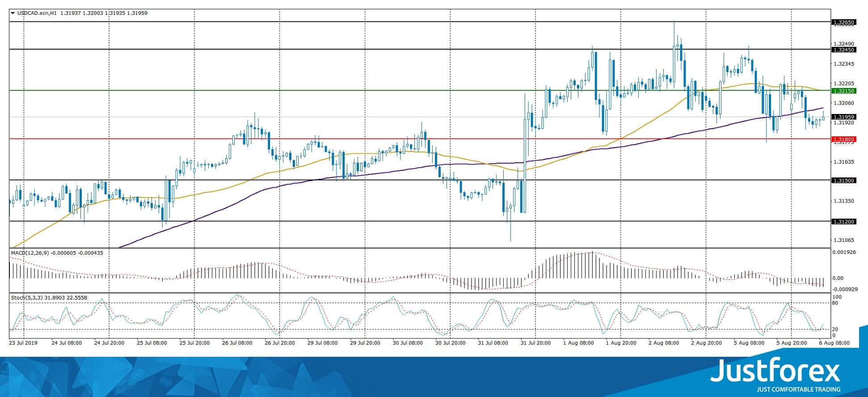Click the 24 Jul 20:00 time label
Viewport: 868px width, 397px height.
[x=110, y=343]
